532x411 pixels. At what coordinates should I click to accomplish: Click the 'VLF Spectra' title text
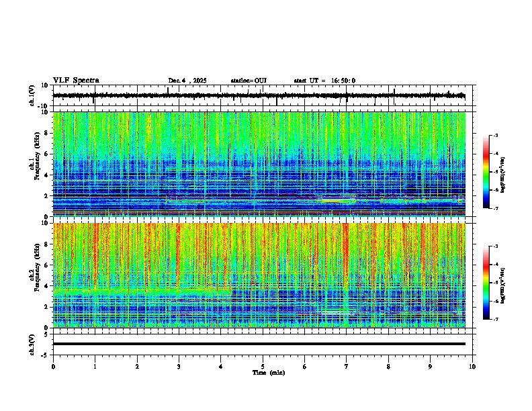pos(76,81)
